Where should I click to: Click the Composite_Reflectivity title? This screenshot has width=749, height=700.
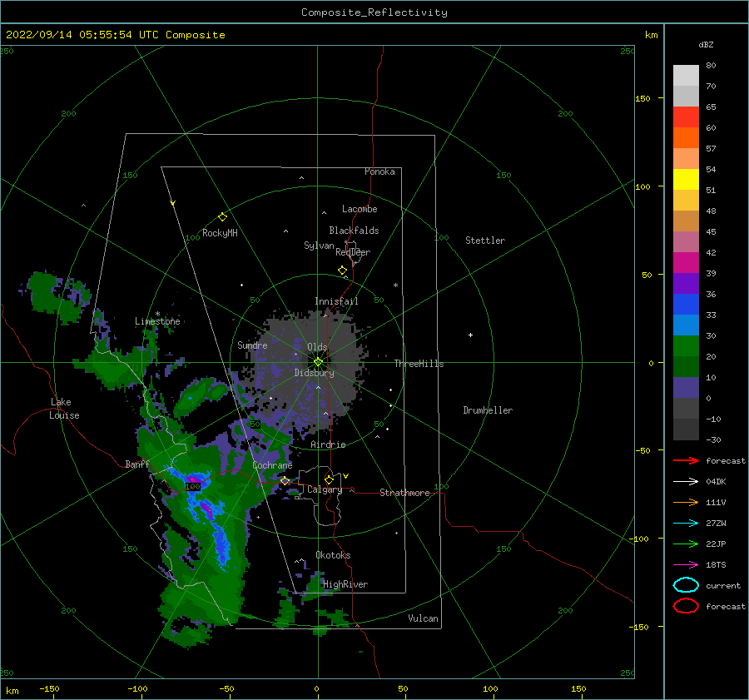(374, 12)
